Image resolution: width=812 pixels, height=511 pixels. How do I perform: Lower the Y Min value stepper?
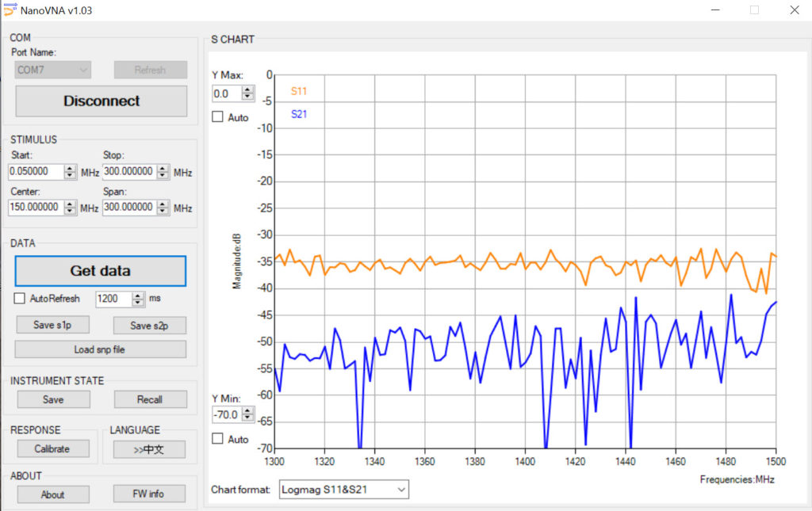[248, 418]
